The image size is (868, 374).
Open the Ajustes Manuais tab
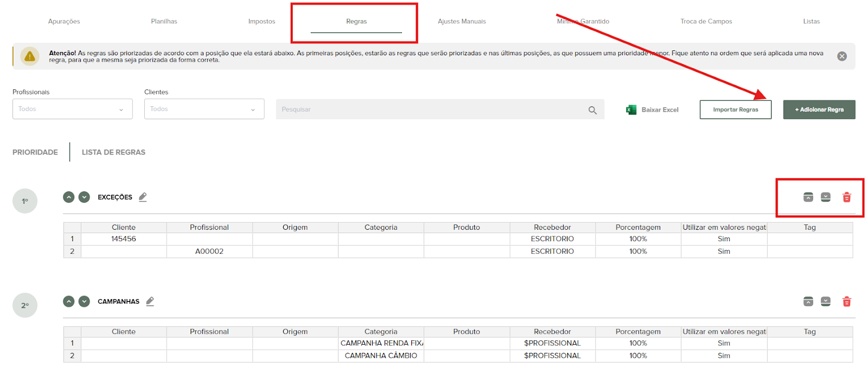pos(462,22)
